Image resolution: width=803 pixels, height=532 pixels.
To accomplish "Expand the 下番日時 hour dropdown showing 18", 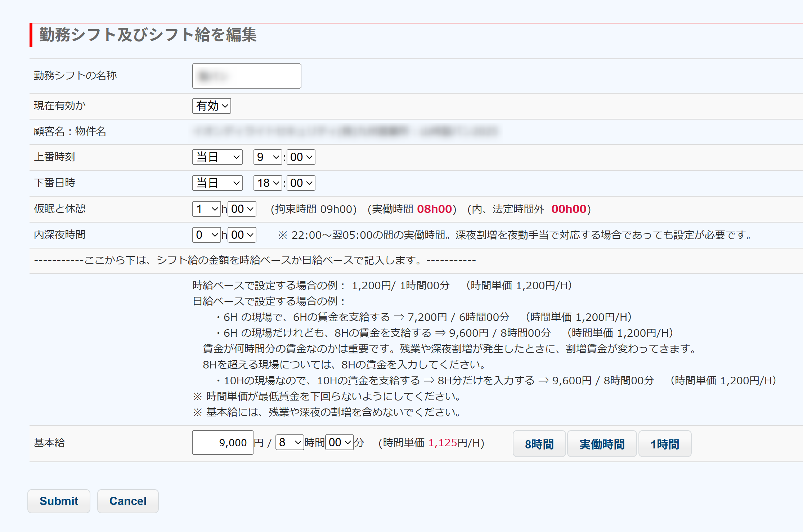I will pyautogui.click(x=268, y=183).
